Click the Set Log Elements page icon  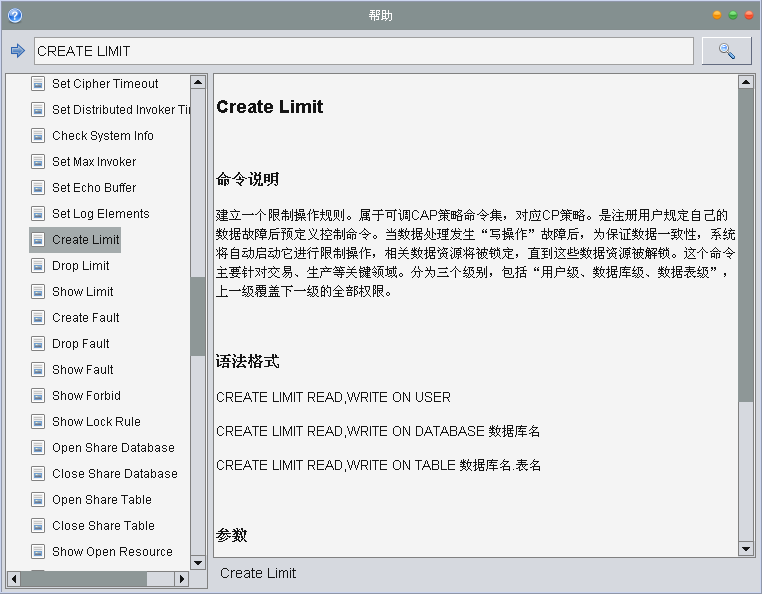point(38,213)
